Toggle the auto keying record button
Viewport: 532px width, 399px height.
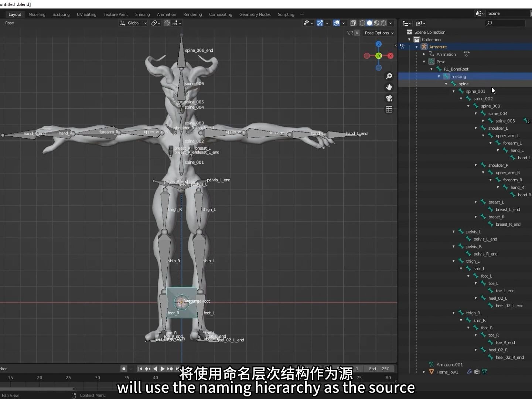(x=124, y=369)
